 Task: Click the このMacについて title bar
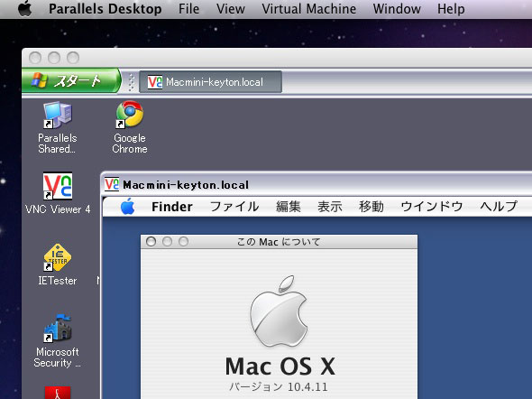point(279,242)
